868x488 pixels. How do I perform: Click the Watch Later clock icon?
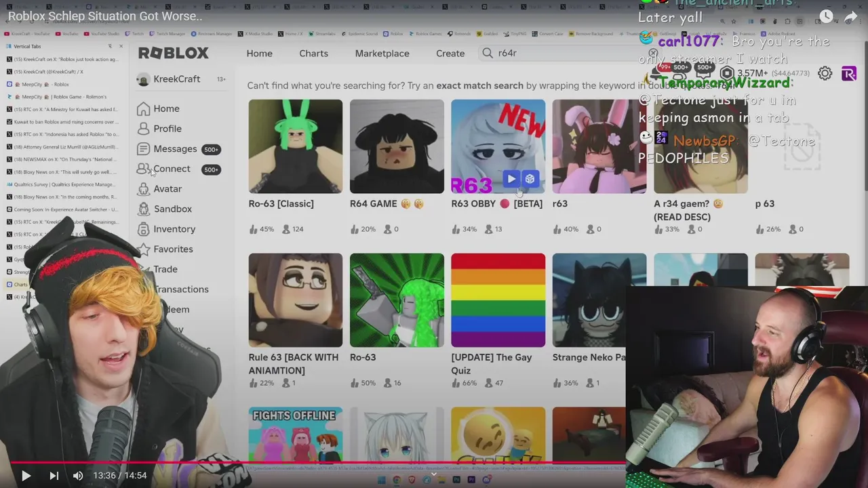click(826, 16)
